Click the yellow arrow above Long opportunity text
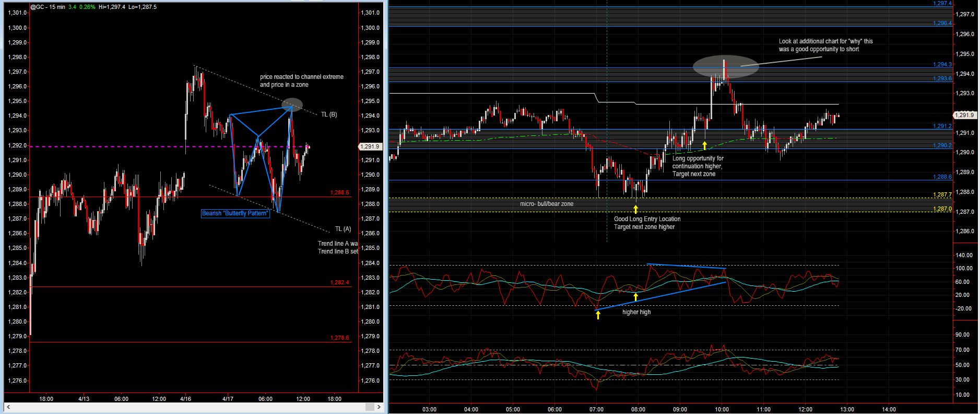This screenshot has width=980, height=414. 704,146
